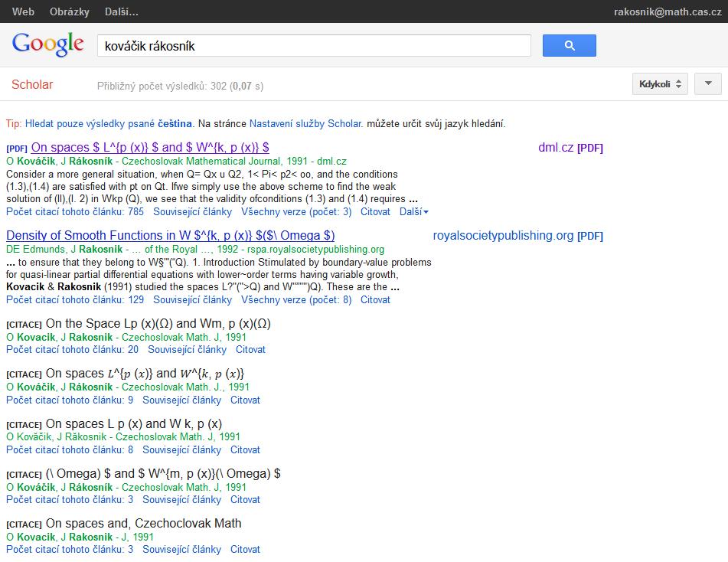Open the settings arrow dropdown beside Kdykoli
This screenshot has width=728, height=562.
pyautogui.click(x=708, y=84)
